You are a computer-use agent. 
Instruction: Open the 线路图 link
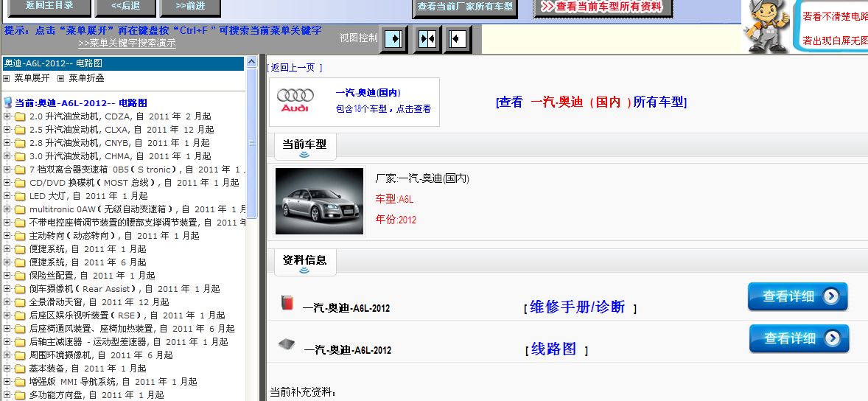[x=553, y=349]
